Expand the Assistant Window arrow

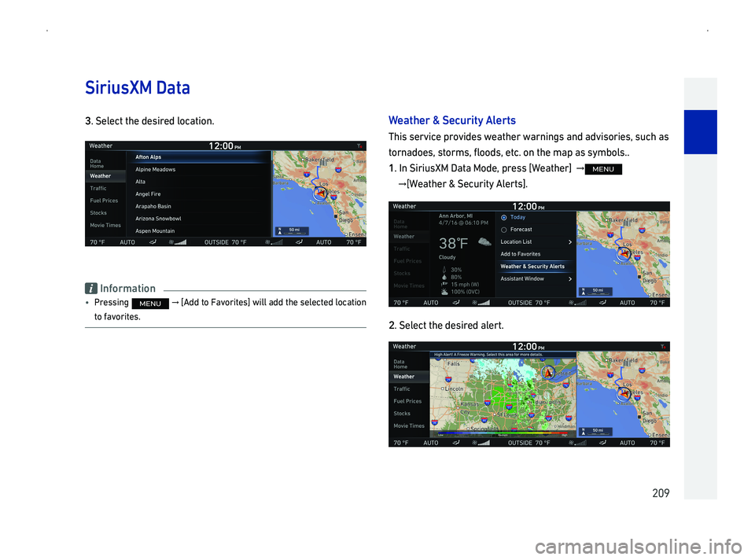569,278
